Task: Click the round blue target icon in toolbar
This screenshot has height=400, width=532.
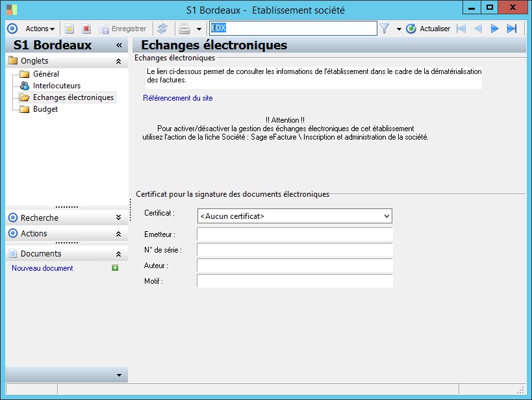Action: pyautogui.click(x=12, y=29)
